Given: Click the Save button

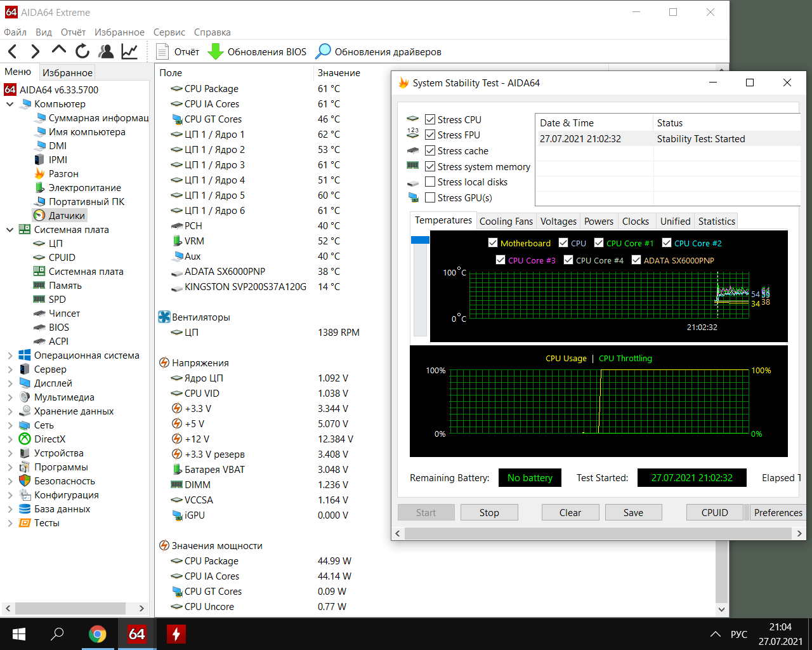Looking at the screenshot, I should [633, 513].
